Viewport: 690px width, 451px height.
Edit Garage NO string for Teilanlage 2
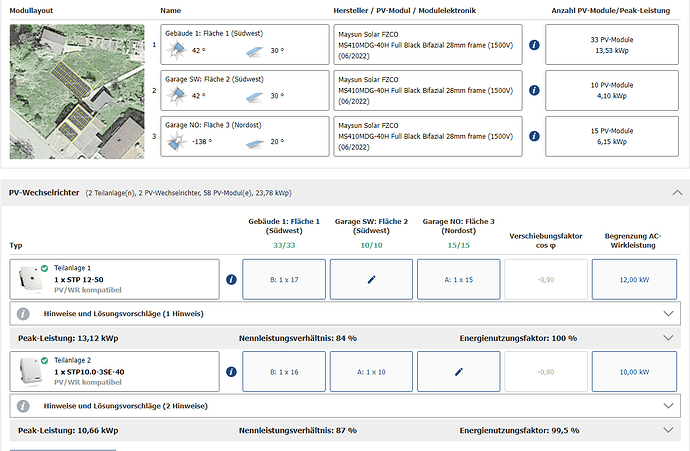459,372
